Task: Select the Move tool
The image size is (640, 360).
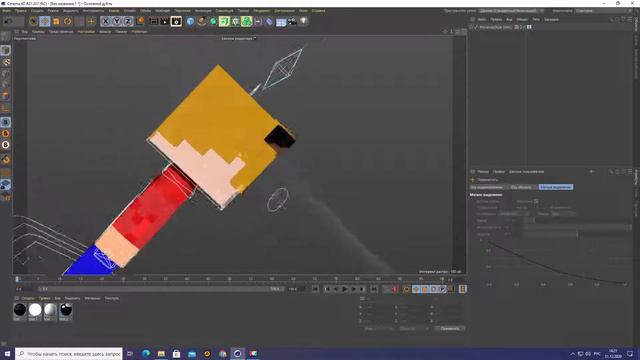Action: point(45,21)
